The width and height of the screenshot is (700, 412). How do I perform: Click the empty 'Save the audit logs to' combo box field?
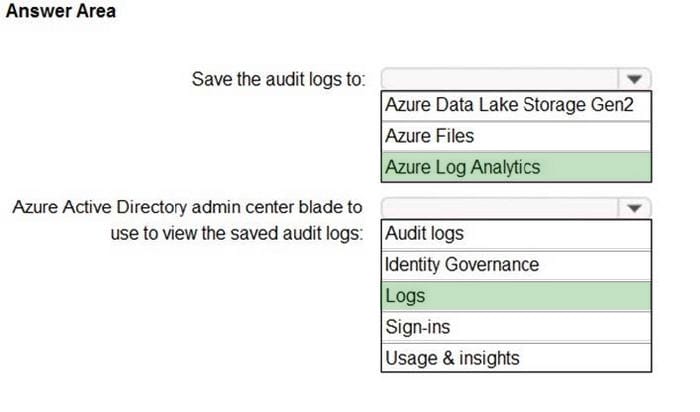[500, 79]
